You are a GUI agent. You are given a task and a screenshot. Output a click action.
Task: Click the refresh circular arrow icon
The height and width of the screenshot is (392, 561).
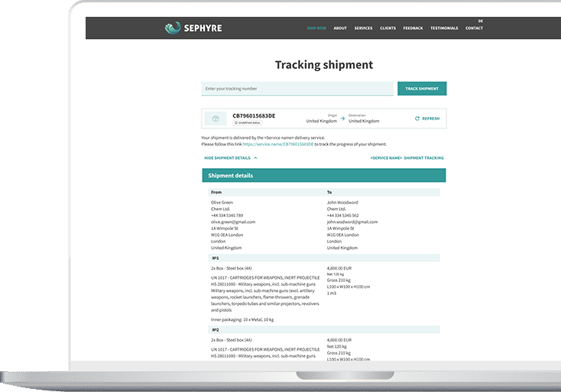417,118
